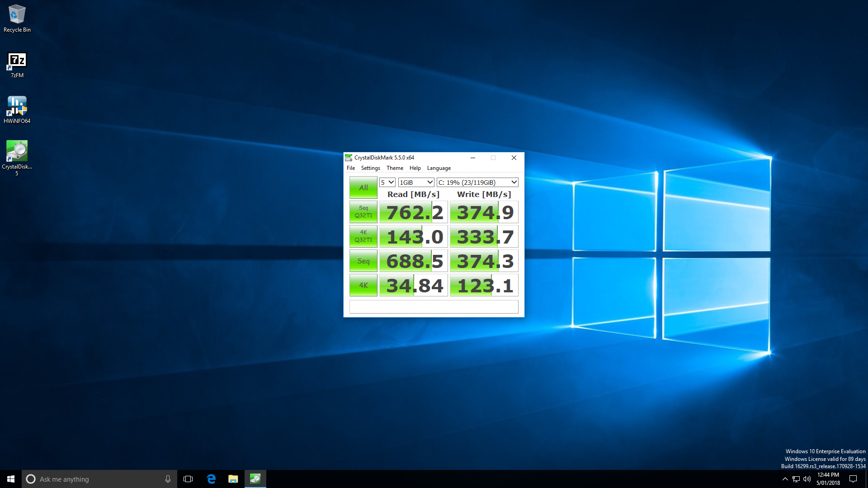This screenshot has height=488, width=868.
Task: Click the 4K Q32T1 read result 143.0
Action: (414, 237)
